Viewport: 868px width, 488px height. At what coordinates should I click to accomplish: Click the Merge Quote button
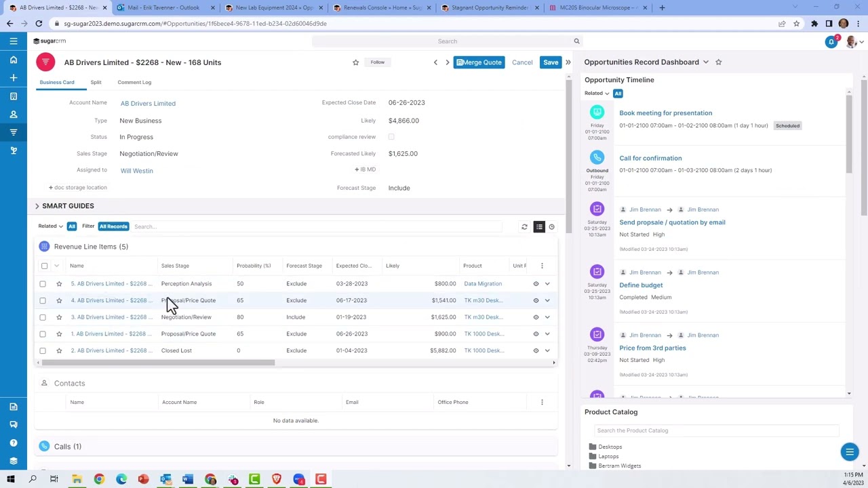pos(479,62)
